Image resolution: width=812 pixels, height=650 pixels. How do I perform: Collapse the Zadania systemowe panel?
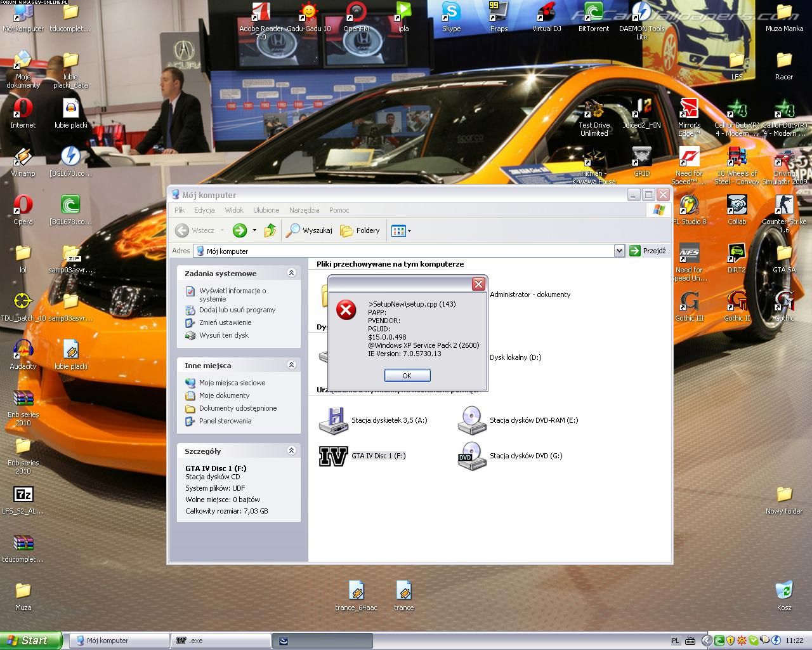[x=292, y=273]
